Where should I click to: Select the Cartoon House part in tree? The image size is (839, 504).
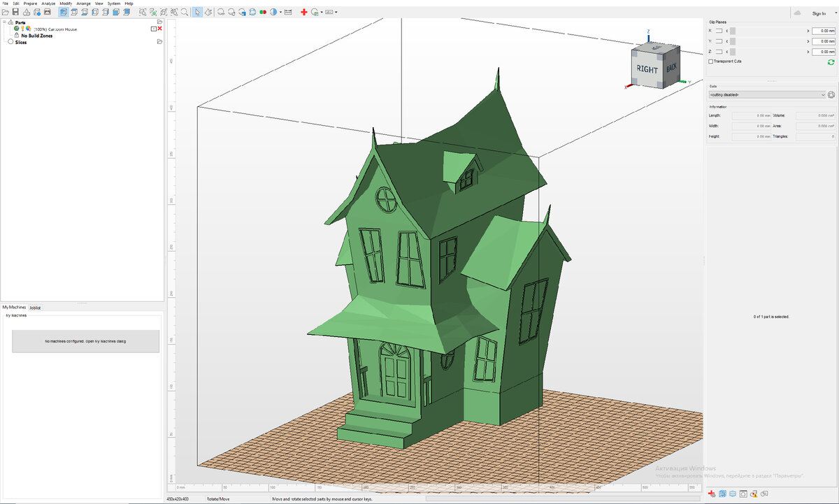[x=55, y=29]
